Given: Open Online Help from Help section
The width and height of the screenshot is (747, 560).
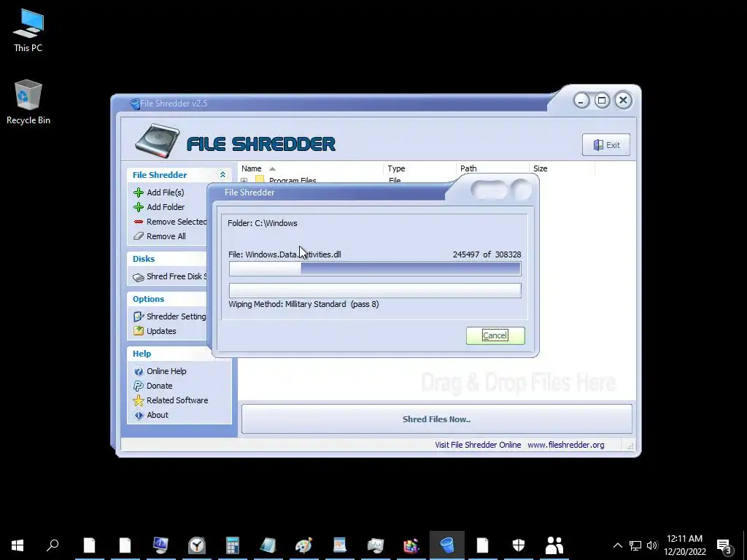Looking at the screenshot, I should (x=166, y=371).
